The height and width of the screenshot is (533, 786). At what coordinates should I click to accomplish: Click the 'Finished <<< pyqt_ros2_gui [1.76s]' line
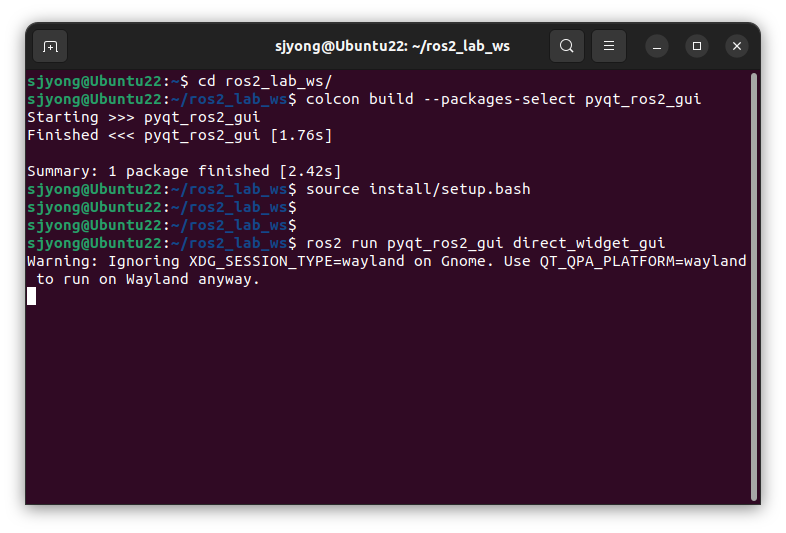tap(179, 135)
